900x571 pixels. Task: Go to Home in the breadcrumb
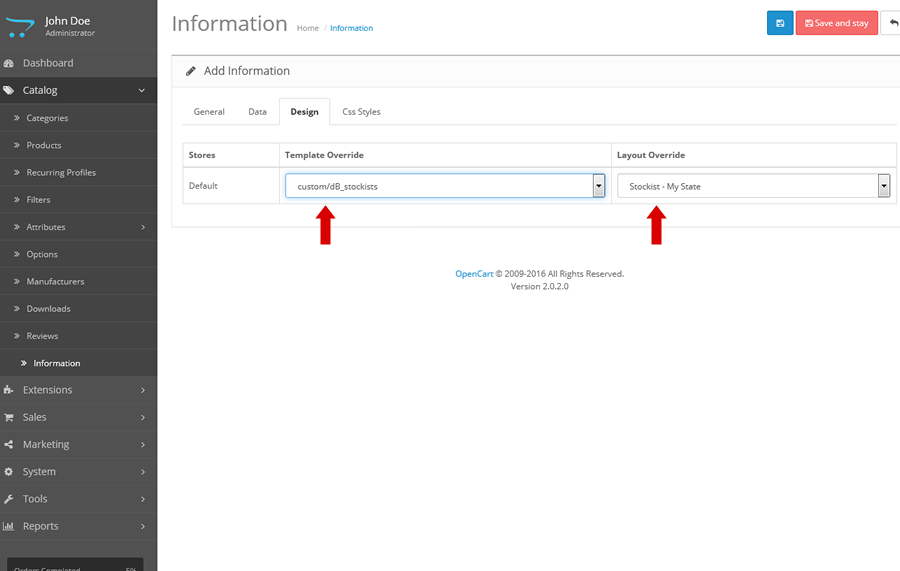(307, 28)
